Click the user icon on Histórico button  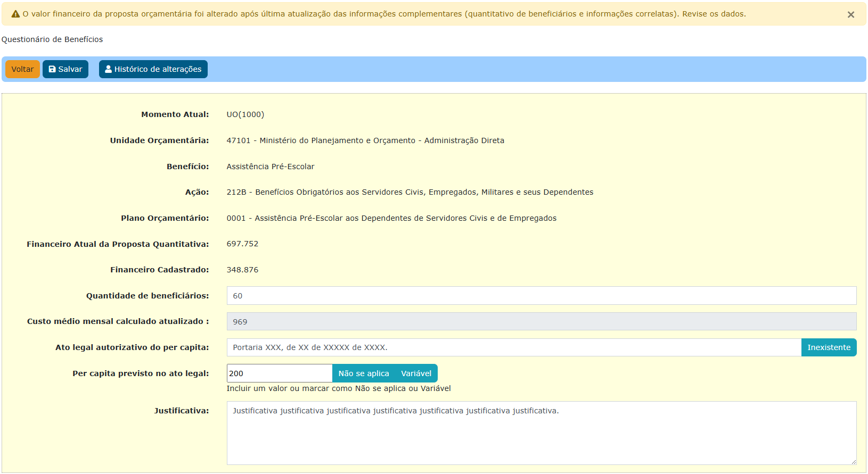coord(108,69)
